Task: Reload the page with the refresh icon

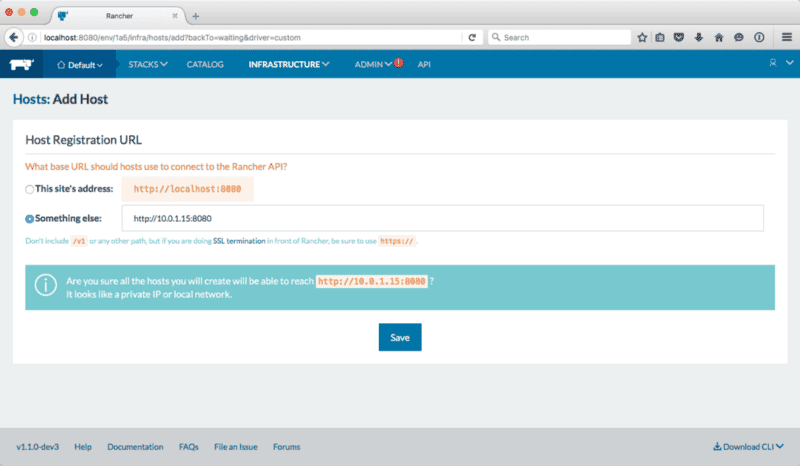Action: point(471,37)
